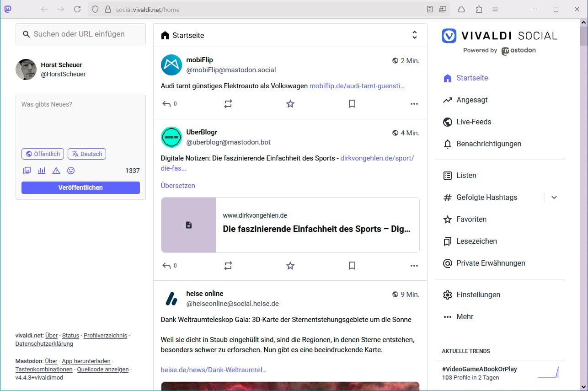Open mobiflip.de article link
This screenshot has height=391, width=588.
point(357,86)
